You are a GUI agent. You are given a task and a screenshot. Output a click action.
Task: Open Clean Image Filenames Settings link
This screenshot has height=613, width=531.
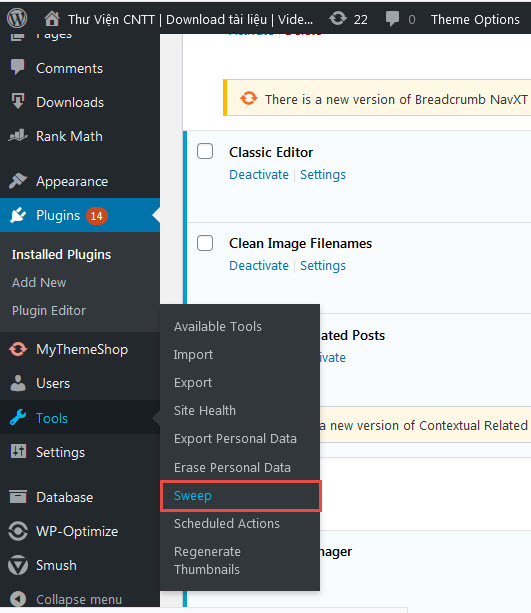point(323,265)
